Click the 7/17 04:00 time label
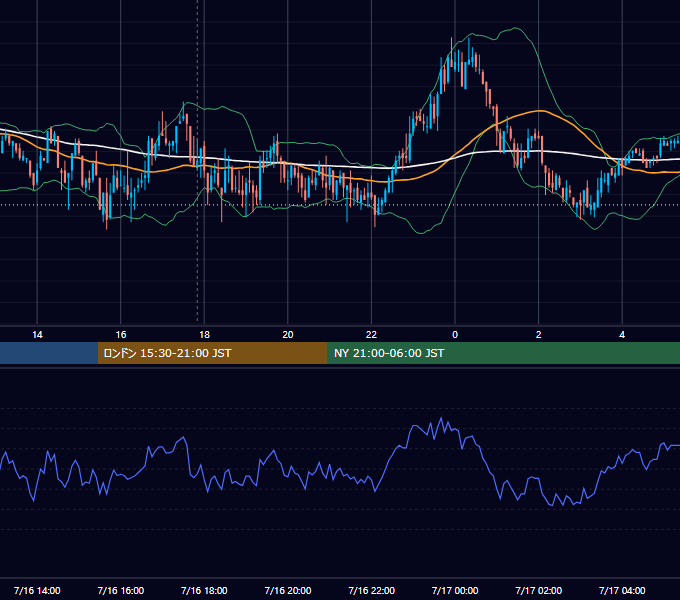 (x=622, y=590)
